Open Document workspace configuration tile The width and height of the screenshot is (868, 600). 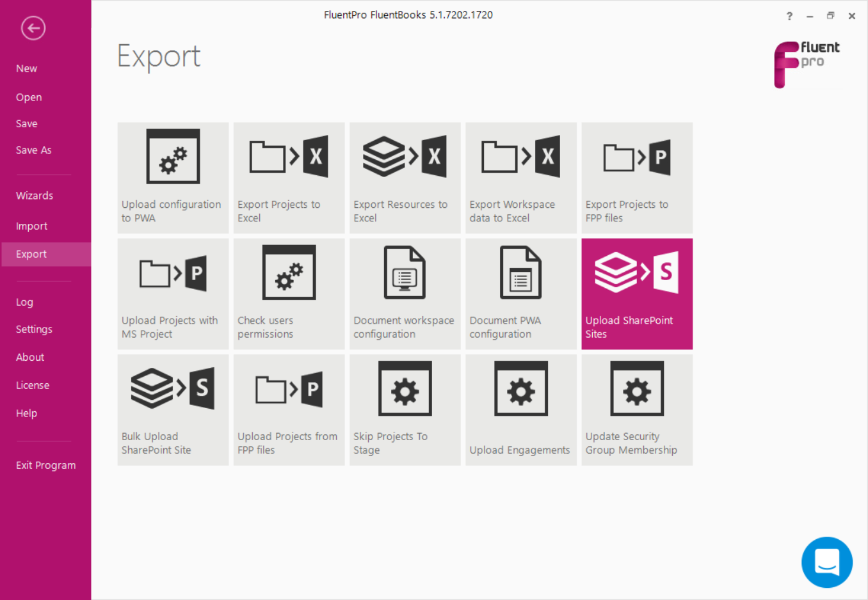point(405,294)
